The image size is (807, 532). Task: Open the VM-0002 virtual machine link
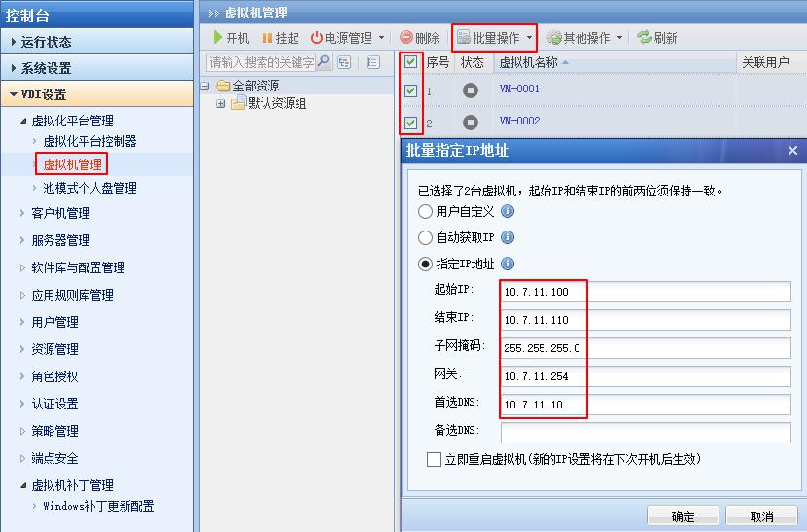[x=519, y=122]
